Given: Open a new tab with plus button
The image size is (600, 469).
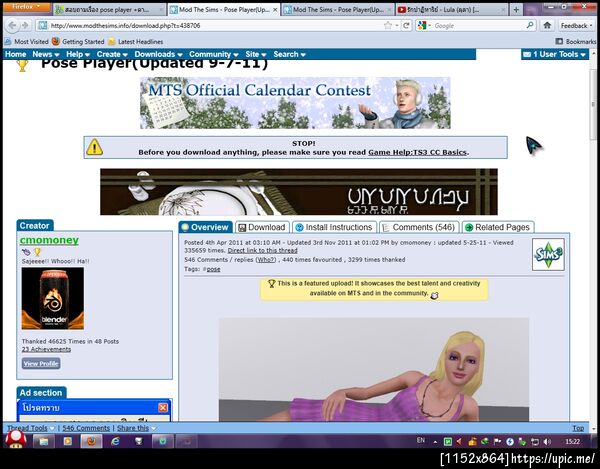Looking at the screenshot, I should pos(516,10).
